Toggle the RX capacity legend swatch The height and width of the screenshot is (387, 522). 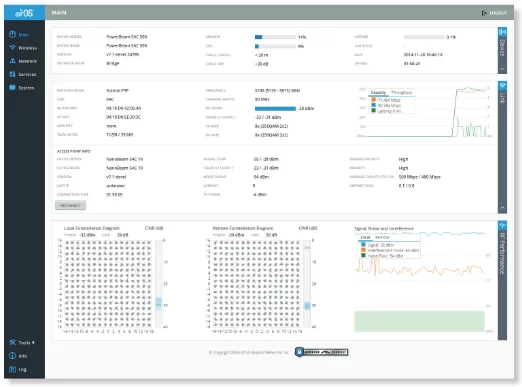click(374, 105)
